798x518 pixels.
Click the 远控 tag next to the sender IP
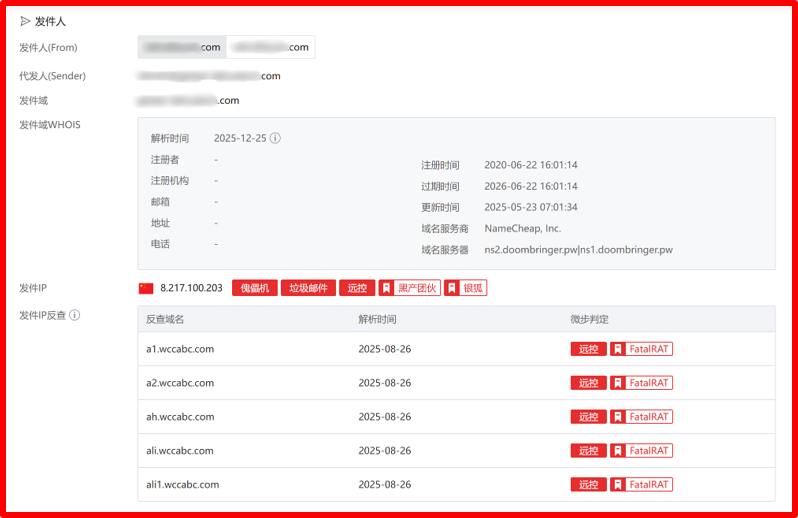357,288
